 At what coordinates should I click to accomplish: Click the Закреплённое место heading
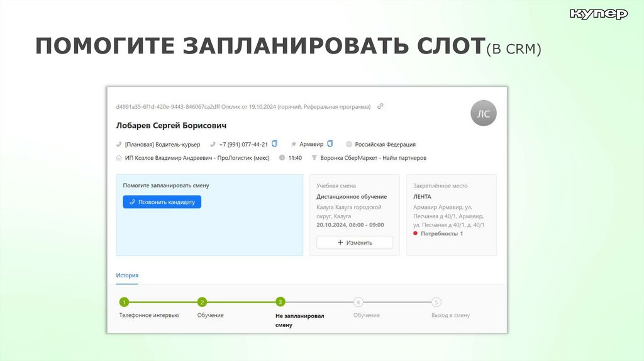440,186
